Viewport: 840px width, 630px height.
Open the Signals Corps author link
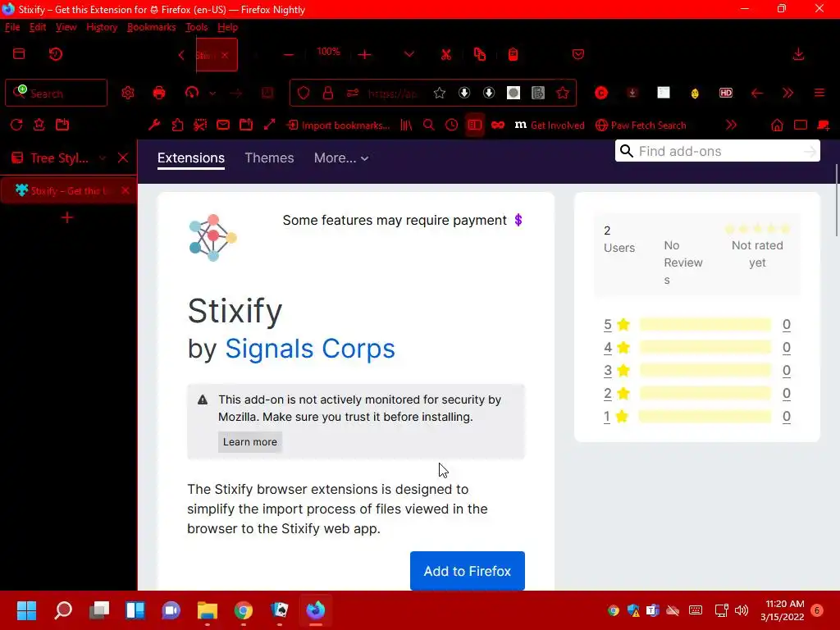(309, 349)
